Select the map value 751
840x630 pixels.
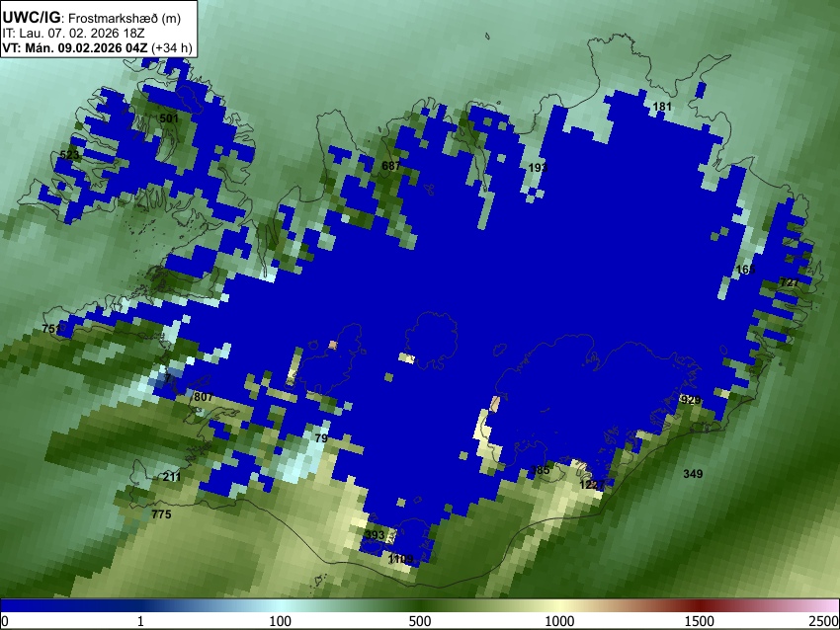click(51, 329)
